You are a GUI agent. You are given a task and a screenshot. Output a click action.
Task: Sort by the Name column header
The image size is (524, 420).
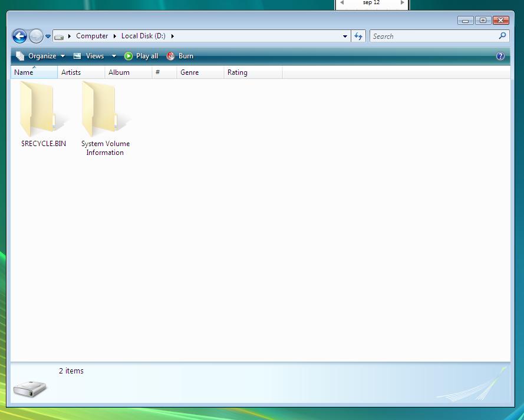coord(34,72)
